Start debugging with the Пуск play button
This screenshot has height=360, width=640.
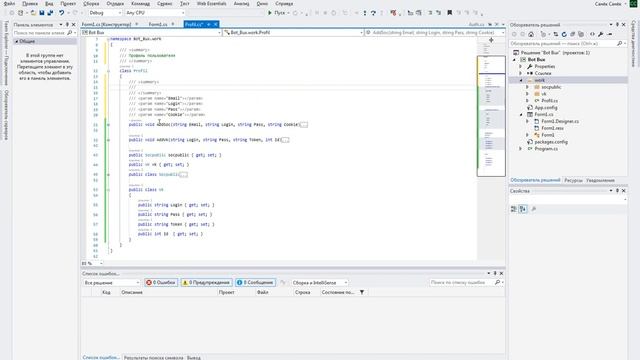click(276, 13)
